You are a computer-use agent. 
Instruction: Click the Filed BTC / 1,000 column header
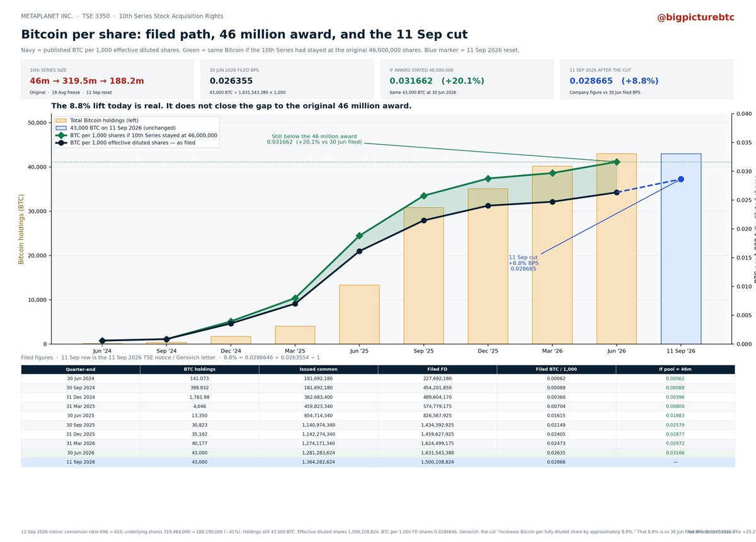click(x=556, y=370)
